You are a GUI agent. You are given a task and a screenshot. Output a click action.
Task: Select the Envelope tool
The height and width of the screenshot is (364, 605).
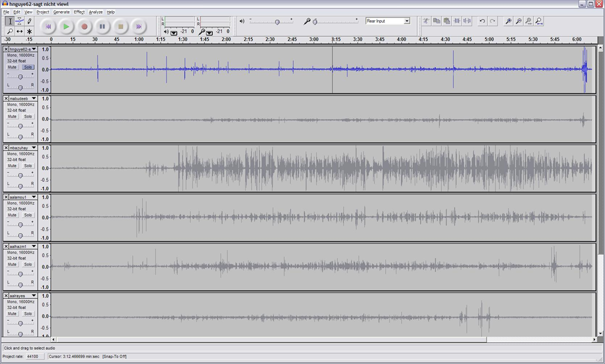[19, 21]
